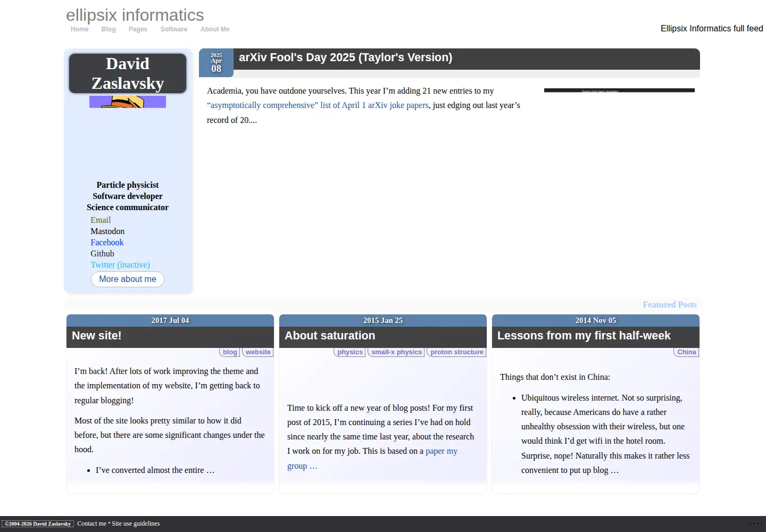Open the arXiv Fool's Day 2025 post title
This screenshot has height=532, width=766.
click(x=346, y=57)
